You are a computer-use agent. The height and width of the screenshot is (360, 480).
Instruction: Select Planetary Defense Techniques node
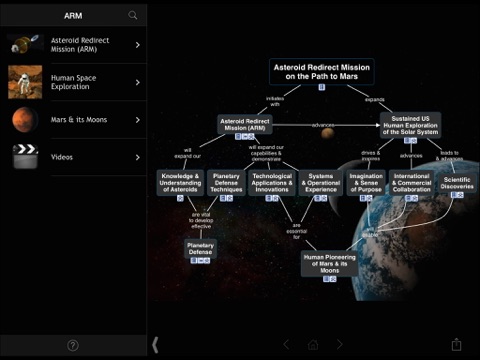pos(226,183)
